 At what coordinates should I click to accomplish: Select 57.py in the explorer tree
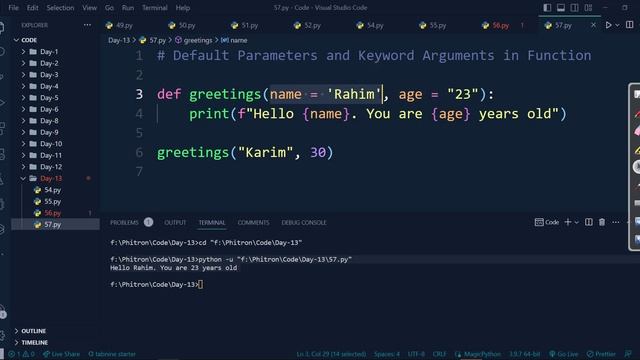tap(56, 224)
